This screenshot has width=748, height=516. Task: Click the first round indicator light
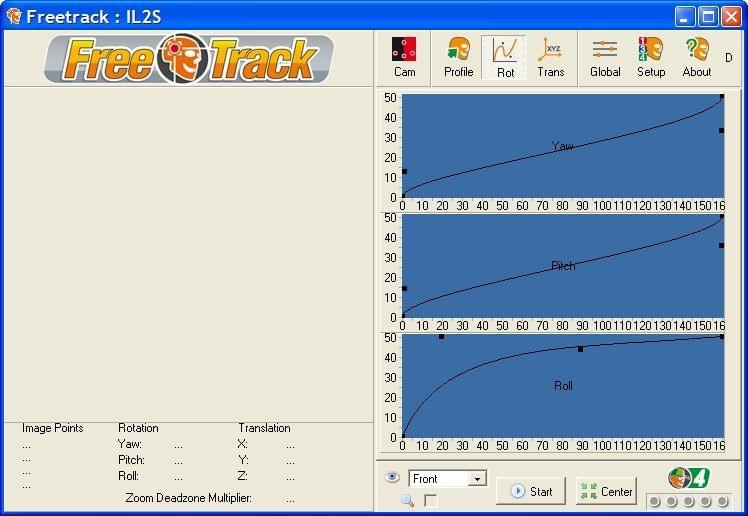click(x=654, y=501)
